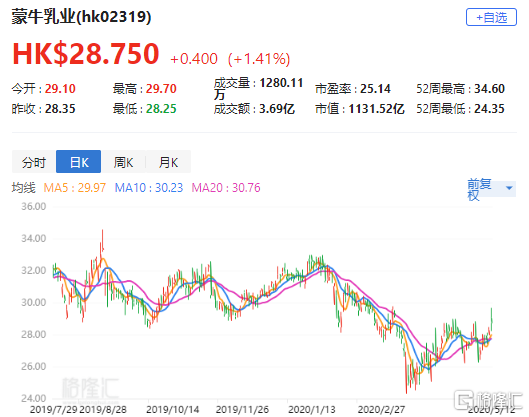Click the MA20 : 30.76 indicator label

pyautogui.click(x=226, y=188)
